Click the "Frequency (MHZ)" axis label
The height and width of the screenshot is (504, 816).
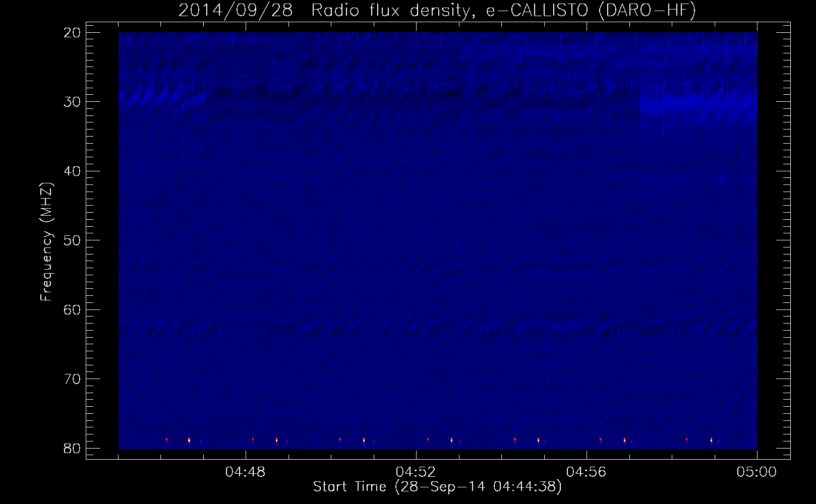pos(46,242)
